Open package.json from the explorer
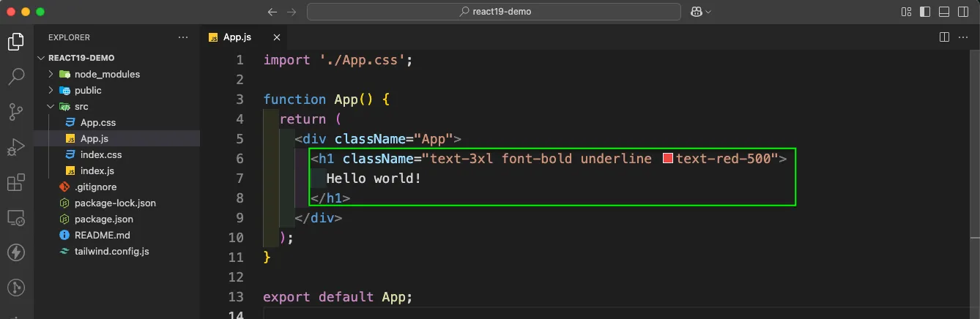980x319 pixels. point(104,219)
